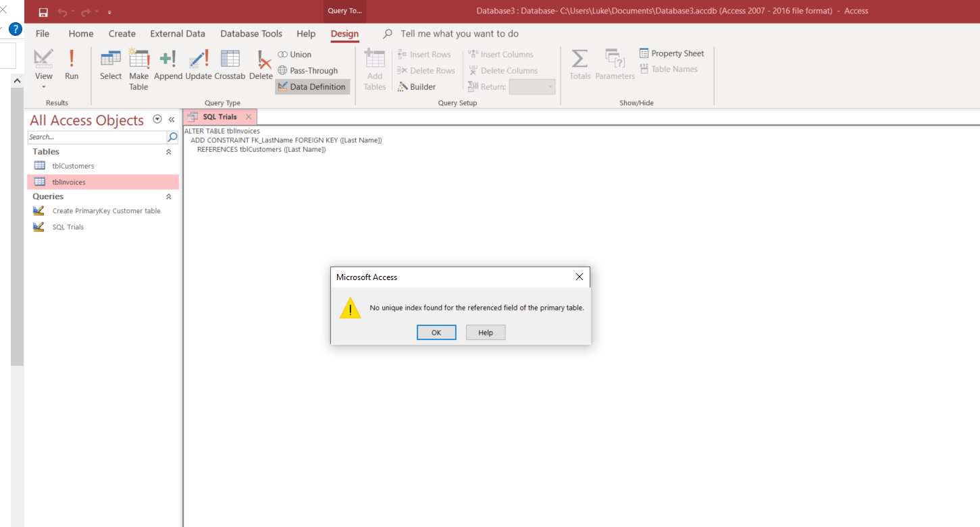Click the ADD CONSTRAINT FK_LastName SQL line
The image size is (980, 527).
point(286,140)
